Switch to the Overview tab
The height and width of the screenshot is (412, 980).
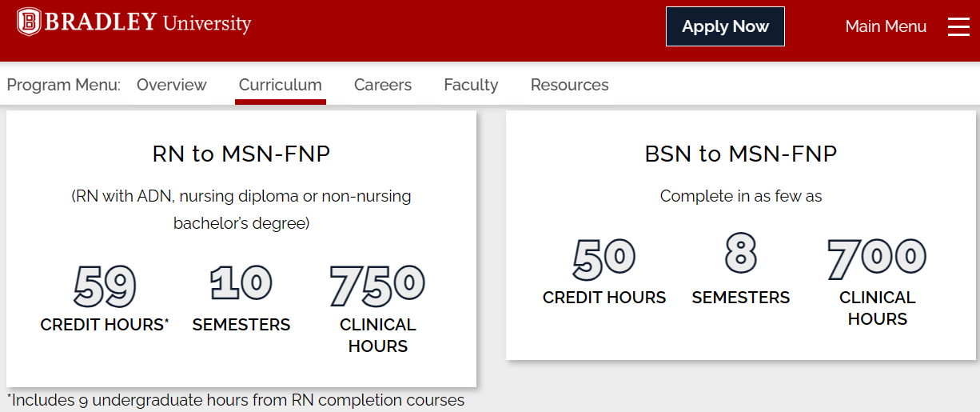coord(171,85)
